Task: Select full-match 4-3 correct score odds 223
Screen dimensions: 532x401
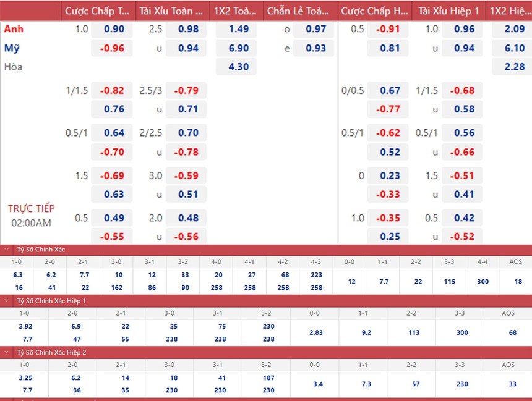Action: coord(315,275)
